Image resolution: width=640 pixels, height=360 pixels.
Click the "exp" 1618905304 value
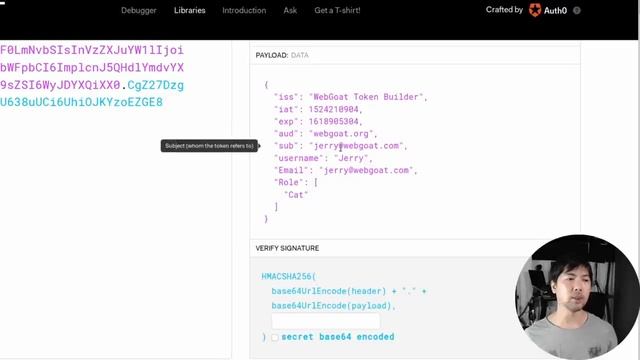[333, 122]
